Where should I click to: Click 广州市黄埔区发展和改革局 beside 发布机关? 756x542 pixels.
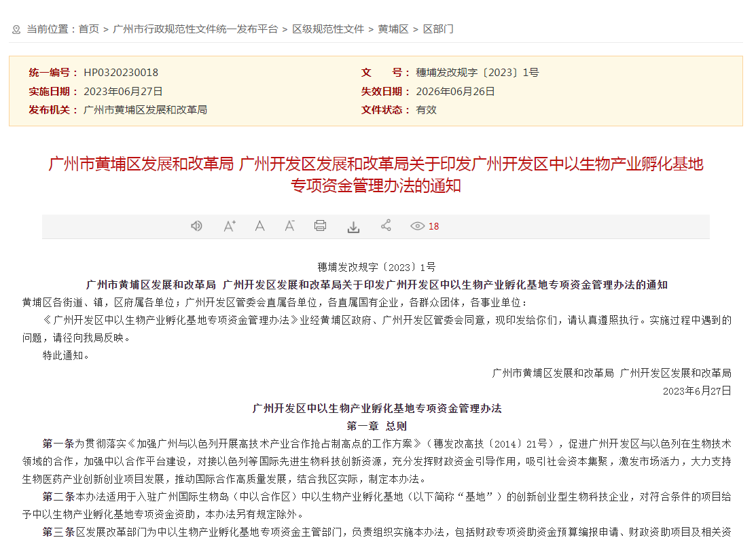145,109
